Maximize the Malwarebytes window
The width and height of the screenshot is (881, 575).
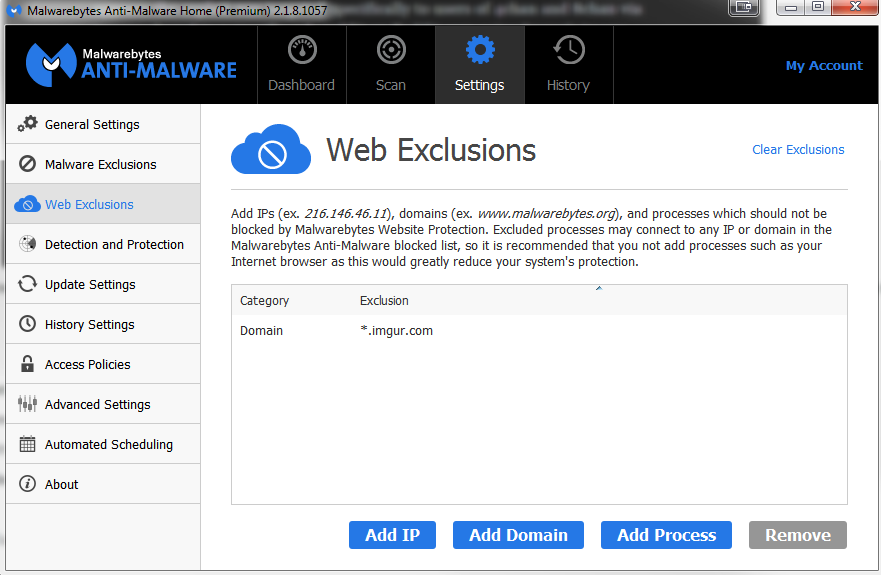point(818,7)
